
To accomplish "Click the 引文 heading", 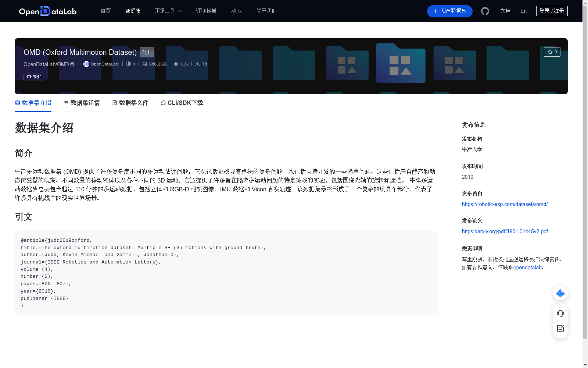I will [24, 217].
